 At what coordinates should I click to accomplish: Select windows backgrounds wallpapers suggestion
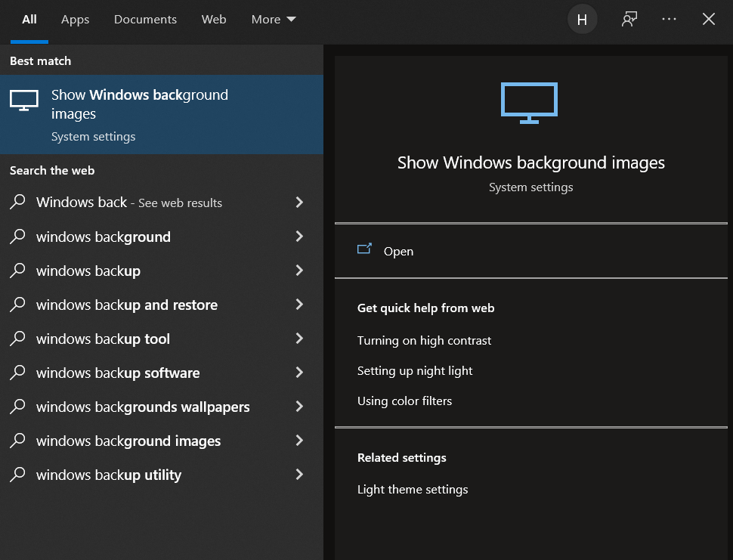(162, 407)
